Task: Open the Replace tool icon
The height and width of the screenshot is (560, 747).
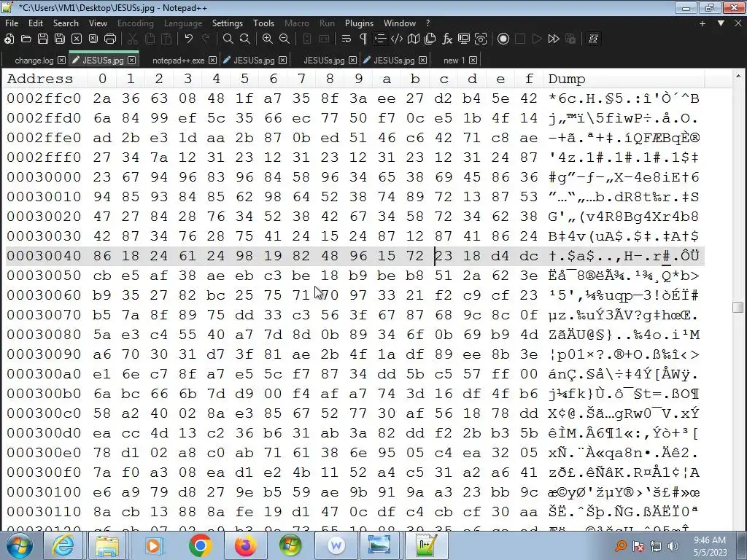Action: tap(245, 39)
